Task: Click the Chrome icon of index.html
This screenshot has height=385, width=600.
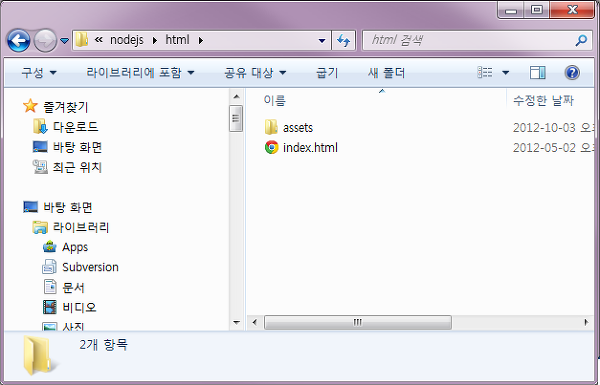Action: tap(271, 147)
